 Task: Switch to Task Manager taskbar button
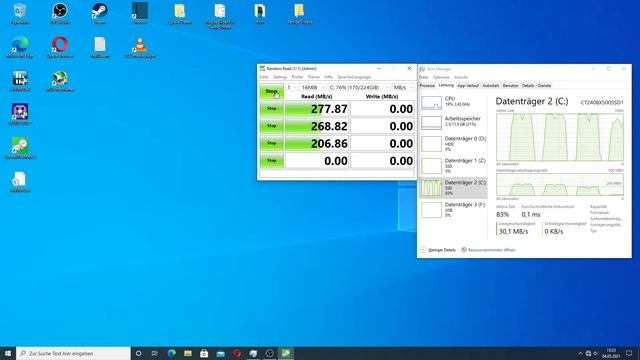point(253,353)
